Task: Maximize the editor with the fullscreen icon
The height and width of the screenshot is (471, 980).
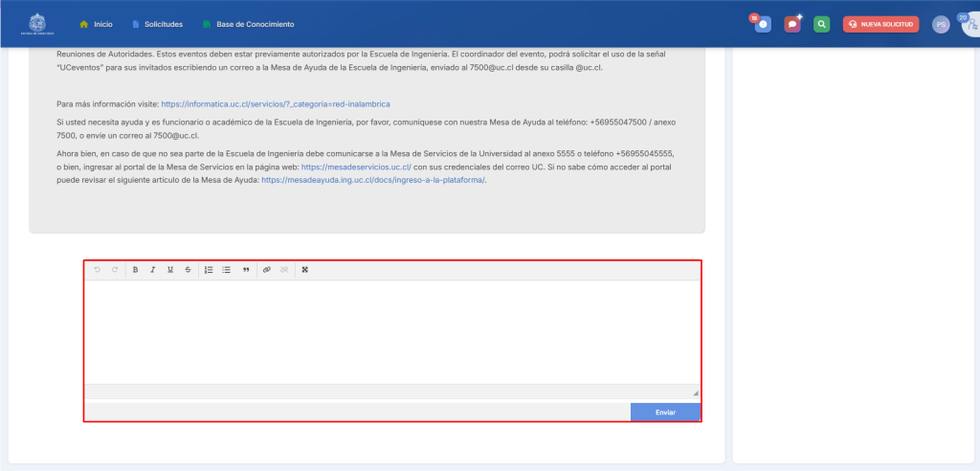Action: [x=305, y=270]
